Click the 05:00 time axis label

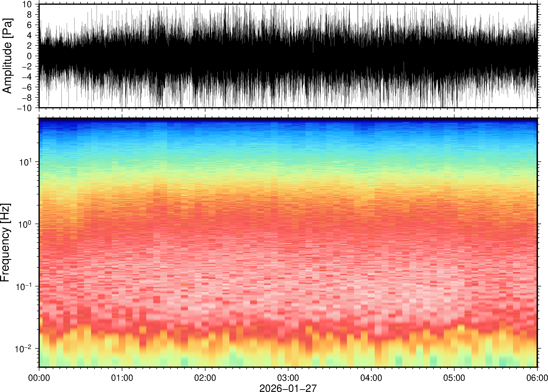454,378
